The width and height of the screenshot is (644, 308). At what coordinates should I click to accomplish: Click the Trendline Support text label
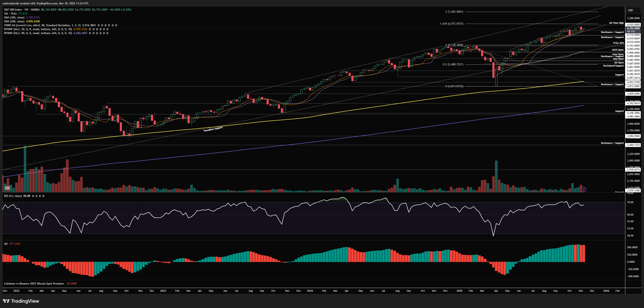click(213, 129)
